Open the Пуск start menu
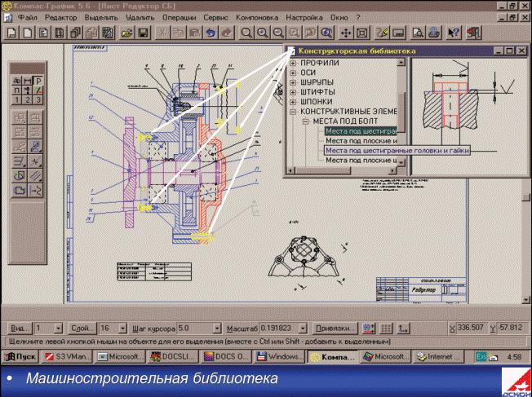Image resolution: width=532 pixels, height=397 pixels. point(20,357)
